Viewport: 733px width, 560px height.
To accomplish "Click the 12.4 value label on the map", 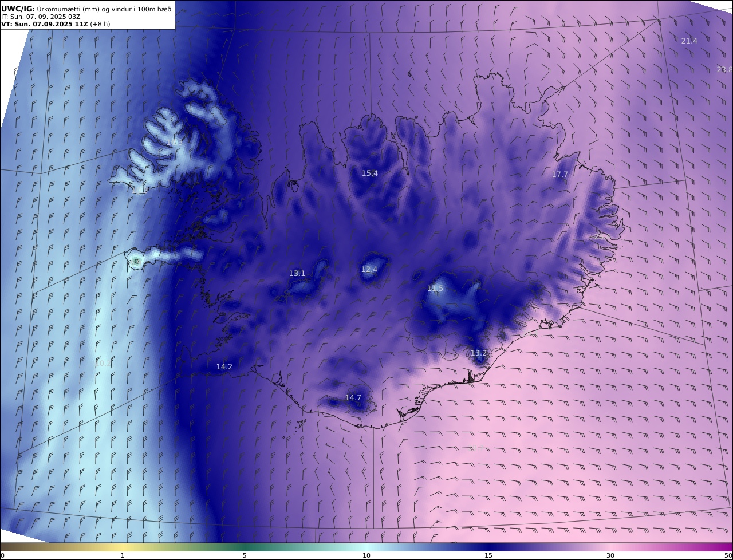I will 369,270.
